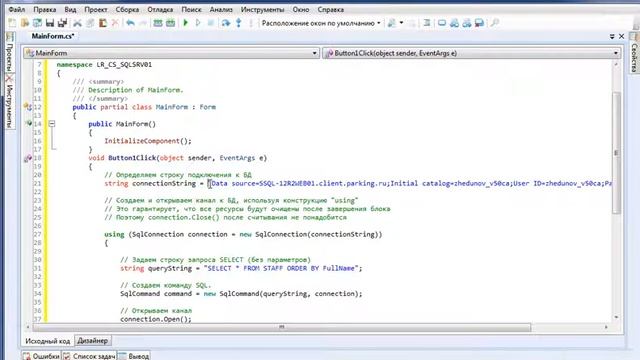Open the active files list dropdown arrow
Screen dimensions: 640x360
(612, 37)
